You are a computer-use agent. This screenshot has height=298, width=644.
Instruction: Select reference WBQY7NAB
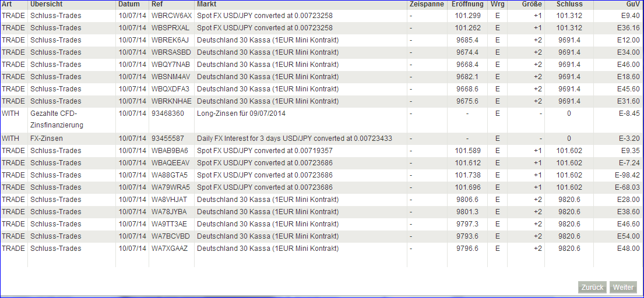pyautogui.click(x=170, y=65)
